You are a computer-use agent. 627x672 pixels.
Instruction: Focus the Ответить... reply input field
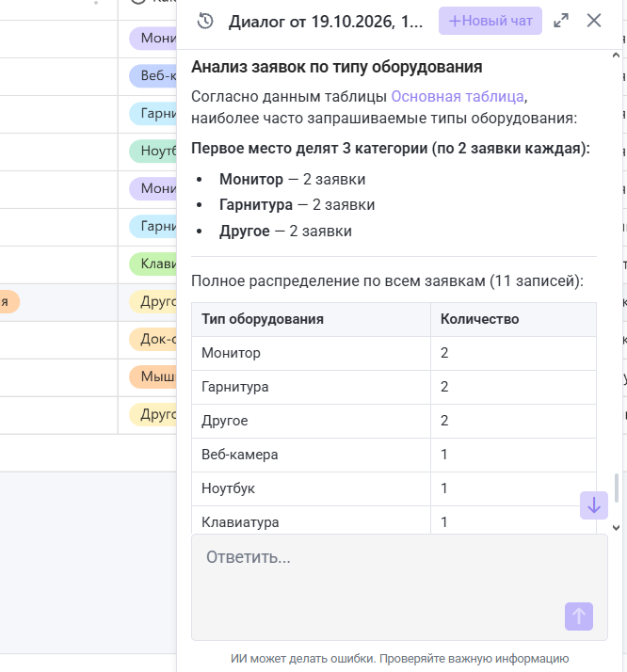click(399, 587)
